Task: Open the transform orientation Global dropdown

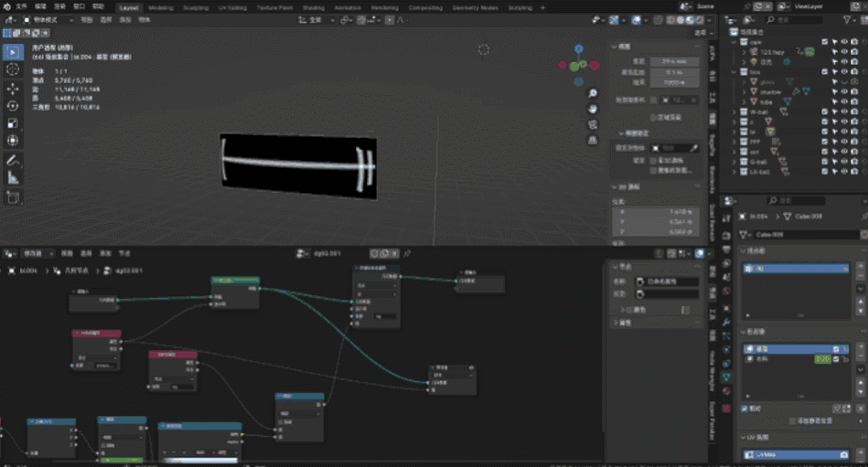Action: pos(316,20)
